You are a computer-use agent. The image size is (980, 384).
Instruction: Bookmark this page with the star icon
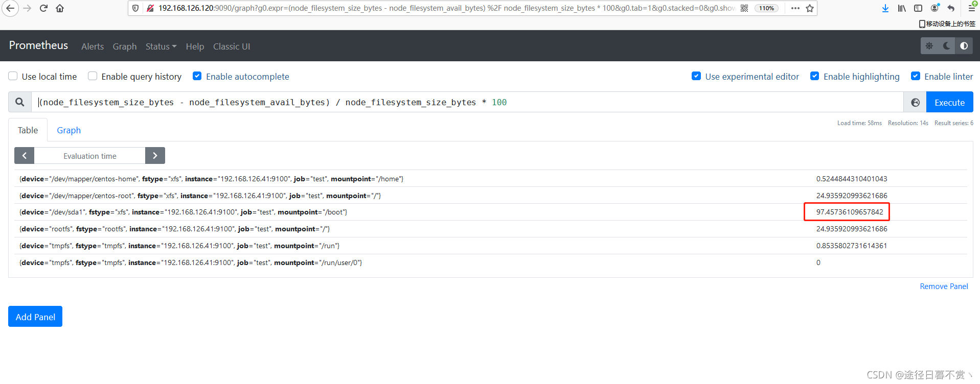(810, 8)
